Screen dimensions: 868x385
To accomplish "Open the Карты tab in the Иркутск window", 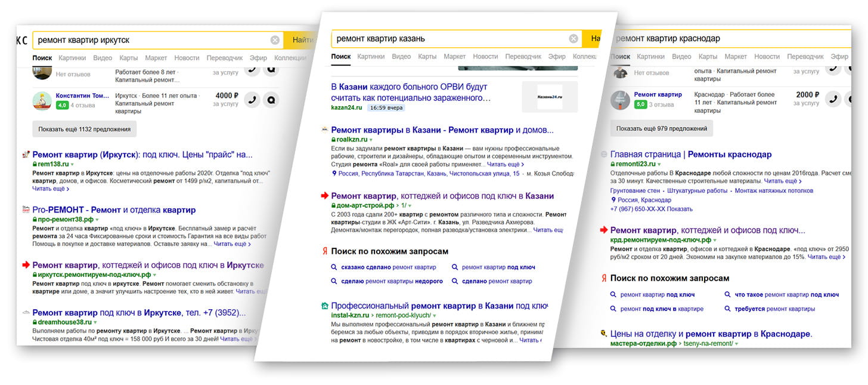I will pos(128,58).
